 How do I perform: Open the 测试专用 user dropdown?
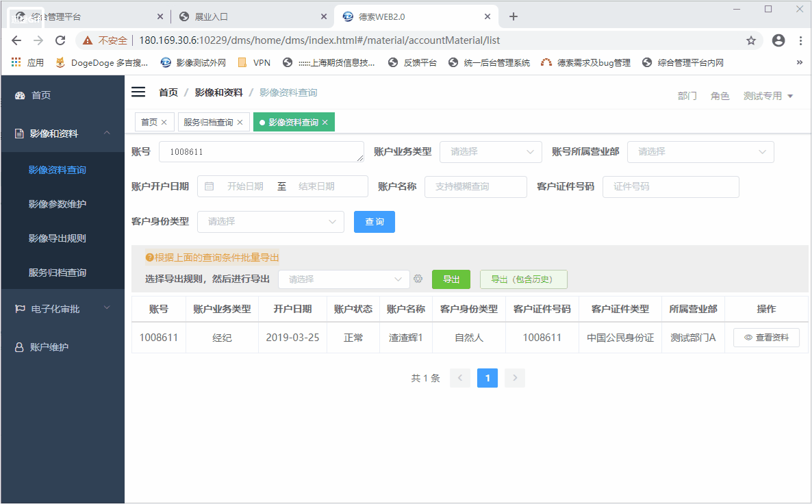point(768,96)
